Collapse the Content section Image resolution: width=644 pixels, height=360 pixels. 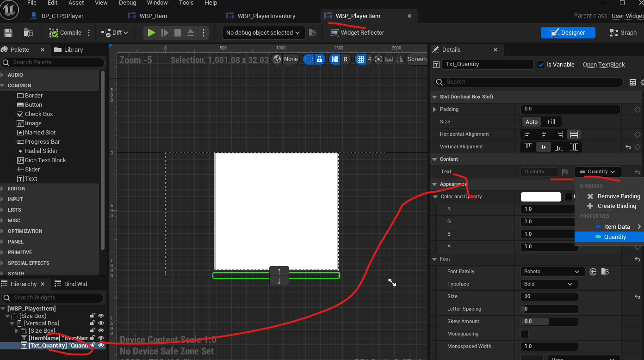pos(434,159)
